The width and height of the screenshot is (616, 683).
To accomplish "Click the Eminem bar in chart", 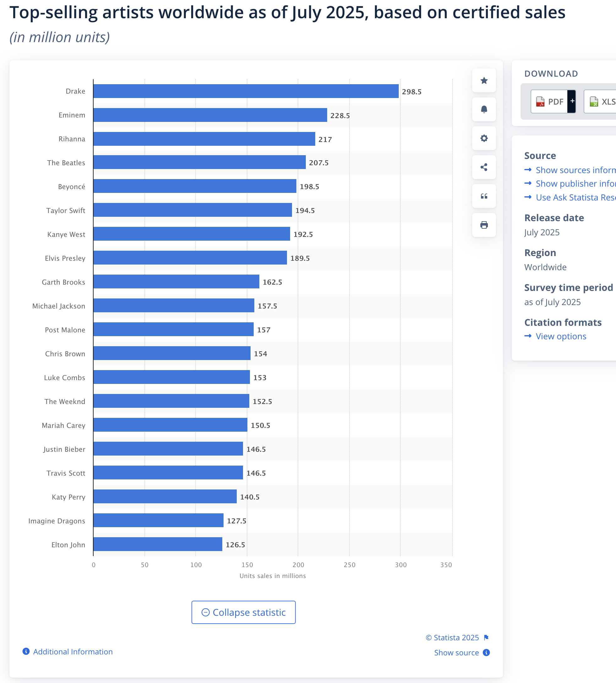I will click(210, 115).
